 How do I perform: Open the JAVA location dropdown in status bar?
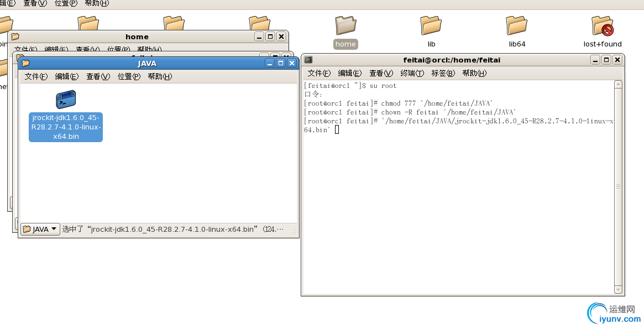(x=40, y=229)
